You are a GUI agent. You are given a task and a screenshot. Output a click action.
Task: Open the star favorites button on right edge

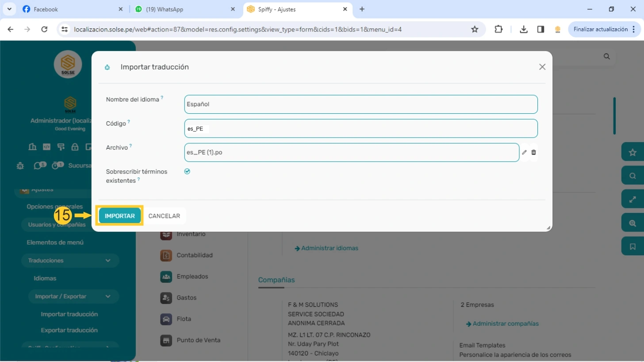632,153
